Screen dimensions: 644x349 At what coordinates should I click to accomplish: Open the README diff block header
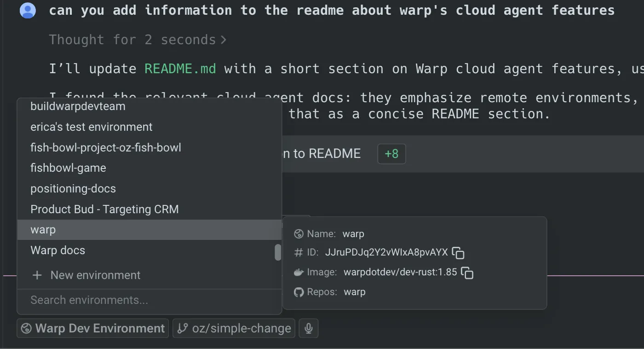[463, 154]
